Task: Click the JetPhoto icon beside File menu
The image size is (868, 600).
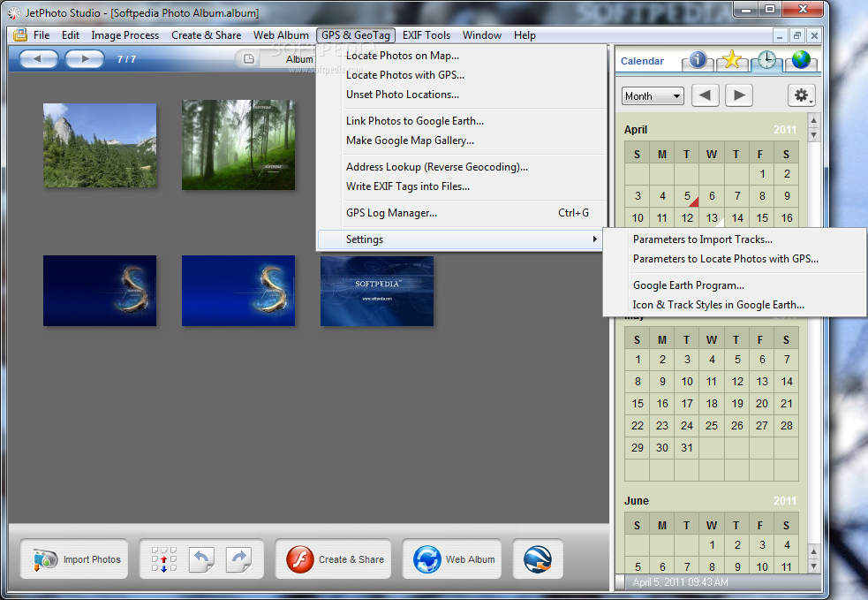Action: pos(20,34)
